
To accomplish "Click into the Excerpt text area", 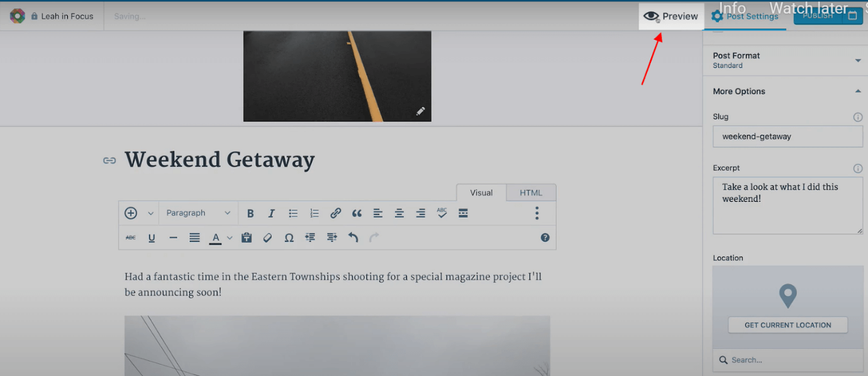I will (x=787, y=206).
